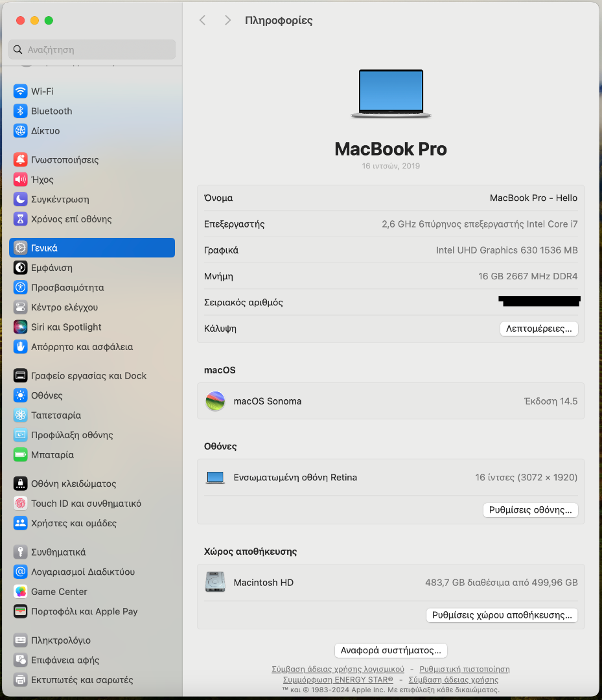This screenshot has height=700, width=602.
Task: Open Χρήστες και ομάδες icon
Action: (20, 523)
